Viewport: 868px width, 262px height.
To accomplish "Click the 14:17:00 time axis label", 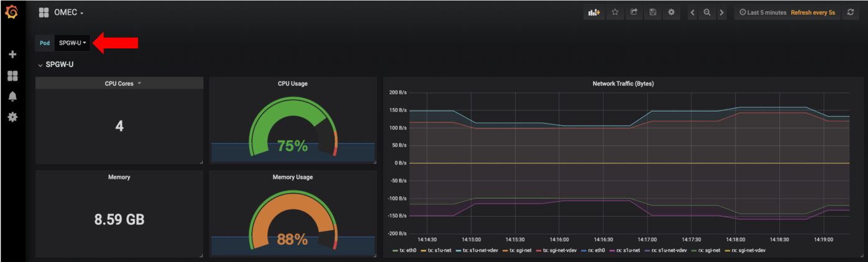I will [x=647, y=239].
